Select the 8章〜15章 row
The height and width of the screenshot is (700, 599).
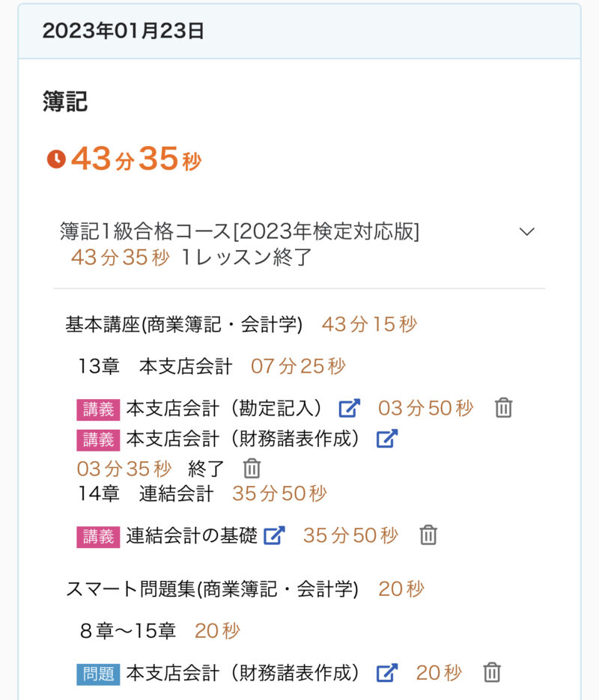coord(128,630)
